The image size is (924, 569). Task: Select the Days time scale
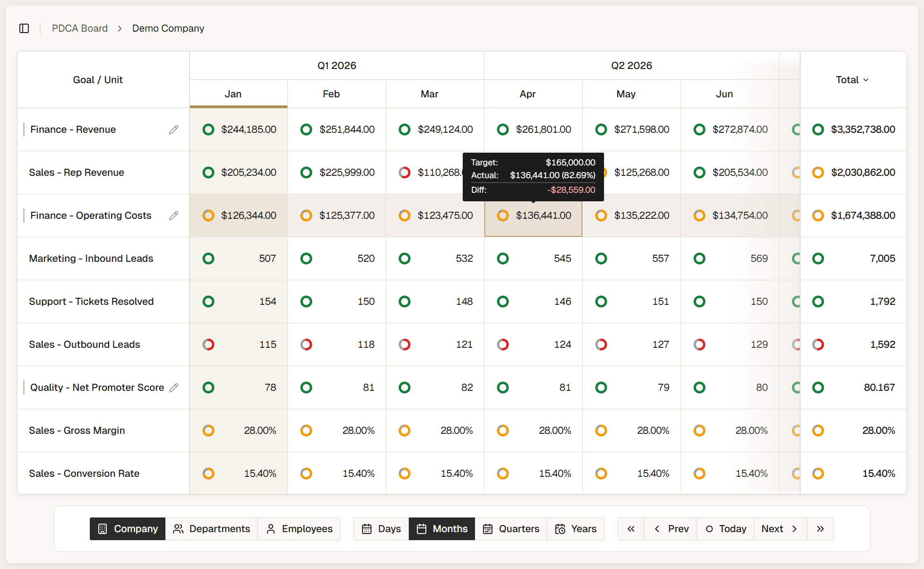coord(381,529)
